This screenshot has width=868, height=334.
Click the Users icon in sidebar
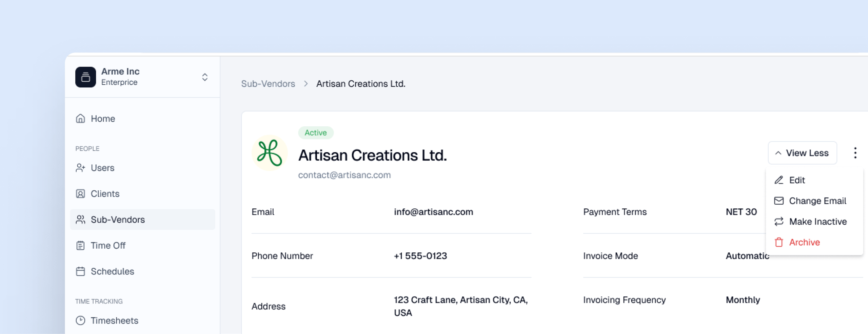pos(80,168)
